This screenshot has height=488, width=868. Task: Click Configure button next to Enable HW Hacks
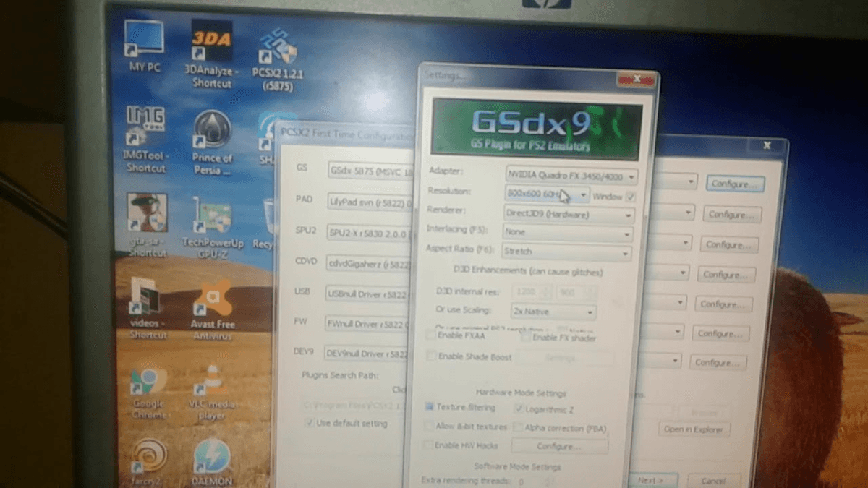coord(559,446)
